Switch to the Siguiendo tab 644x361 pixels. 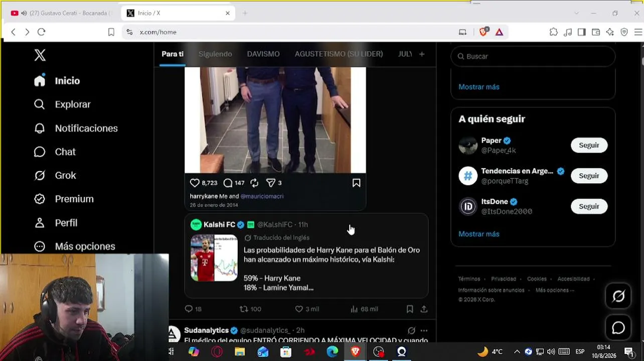(215, 54)
